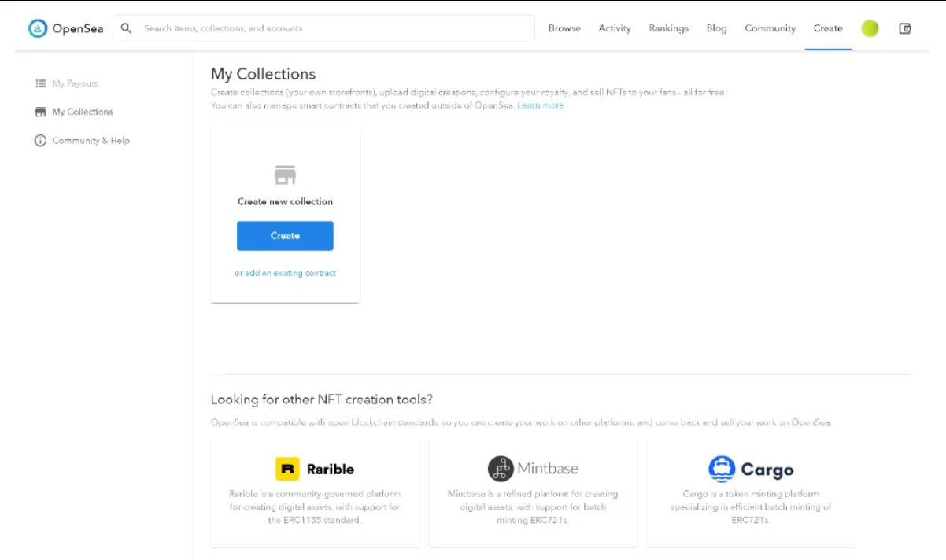This screenshot has width=946, height=560.
Task: Open the Activity page
Action: [615, 28]
